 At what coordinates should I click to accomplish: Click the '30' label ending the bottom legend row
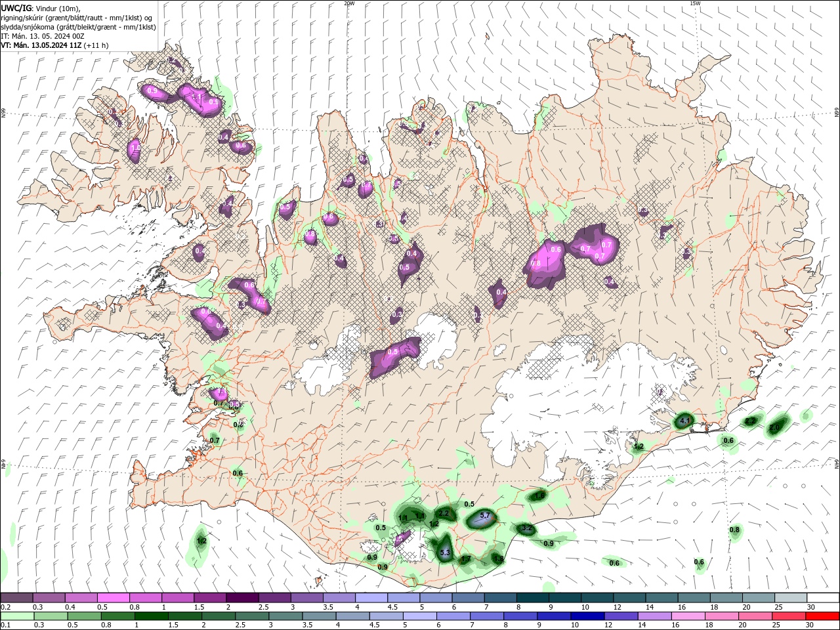tap(811, 625)
